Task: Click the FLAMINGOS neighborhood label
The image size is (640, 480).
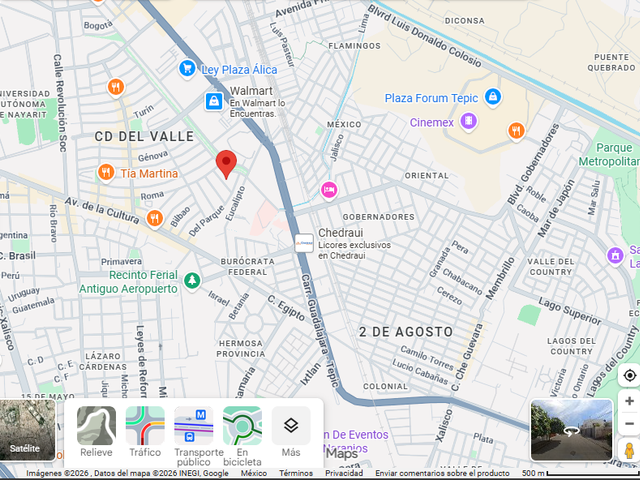Action: click(354, 46)
